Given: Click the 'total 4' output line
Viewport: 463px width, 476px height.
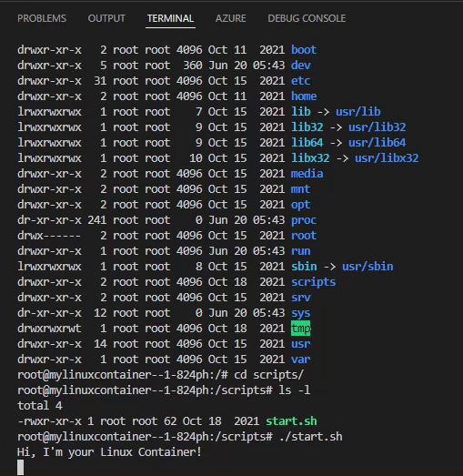Looking at the screenshot, I should 40,406.
